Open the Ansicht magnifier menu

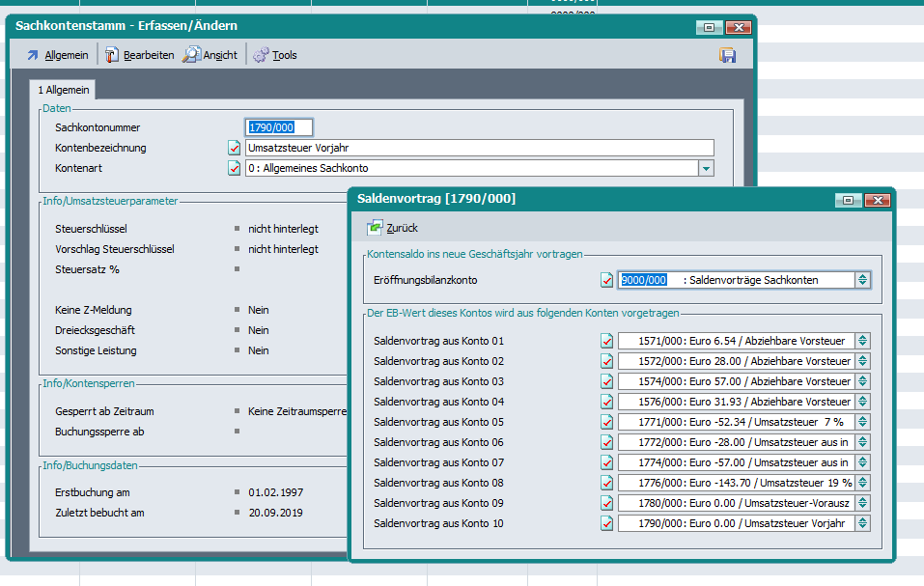(210, 55)
